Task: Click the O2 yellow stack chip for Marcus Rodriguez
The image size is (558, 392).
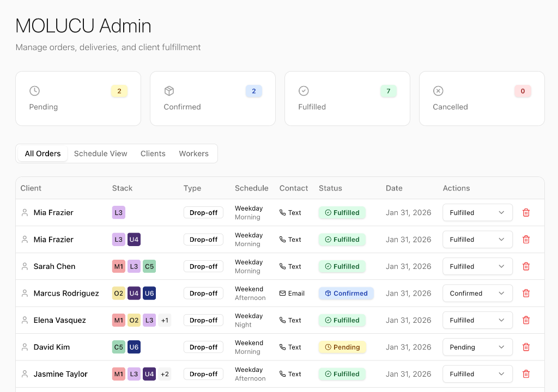Action: click(x=118, y=293)
